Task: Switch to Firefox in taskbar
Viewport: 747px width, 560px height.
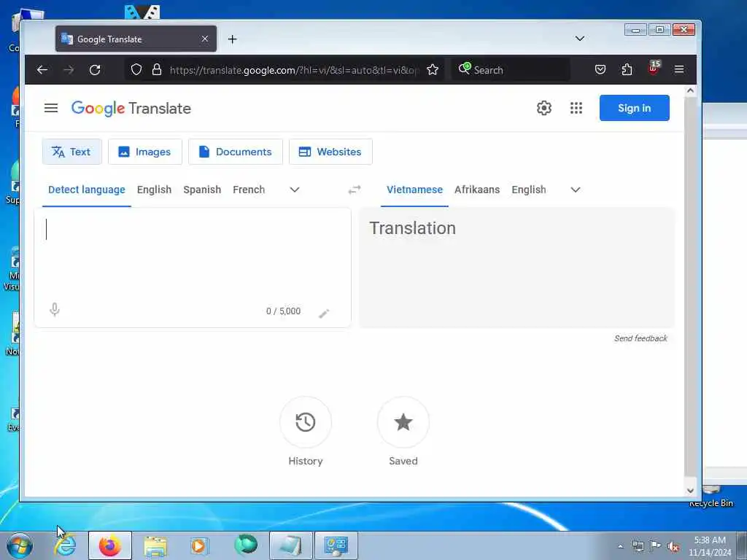Action: click(109, 545)
